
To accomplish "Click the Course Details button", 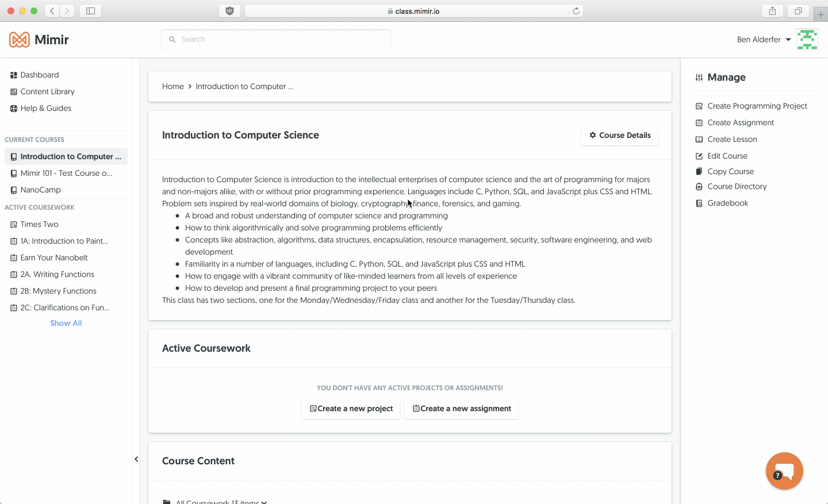I will 619,136.
